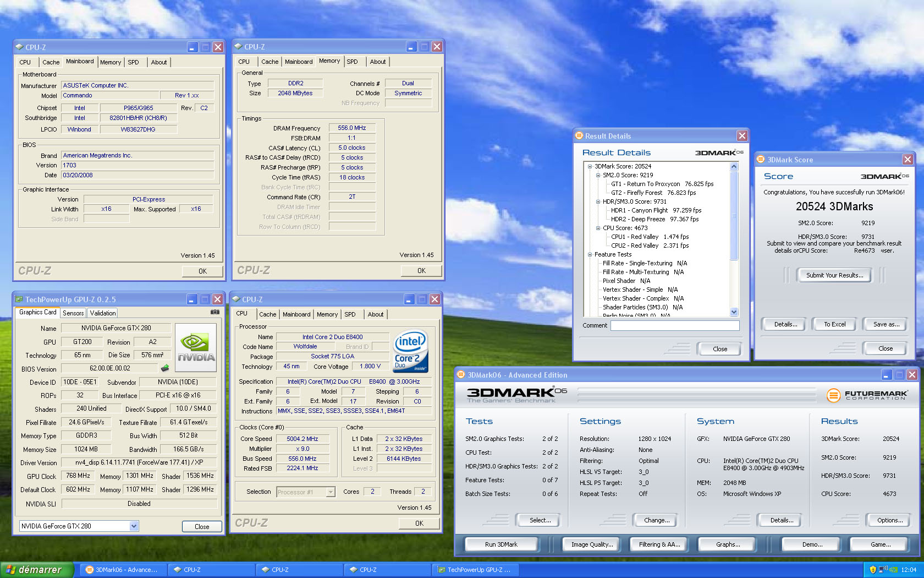The width and height of the screenshot is (924, 578).
Task: Open Image Quality... in 3DMark06
Action: click(x=592, y=544)
